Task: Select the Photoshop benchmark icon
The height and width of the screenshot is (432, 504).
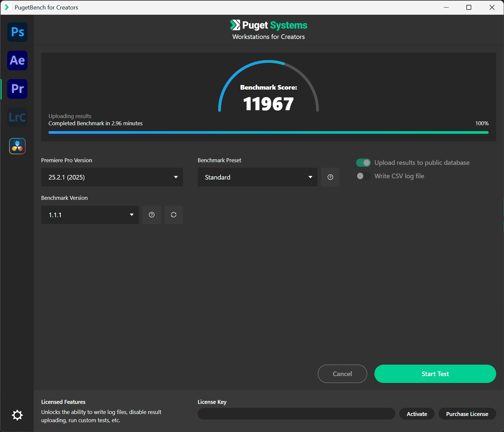Action: 17,32
